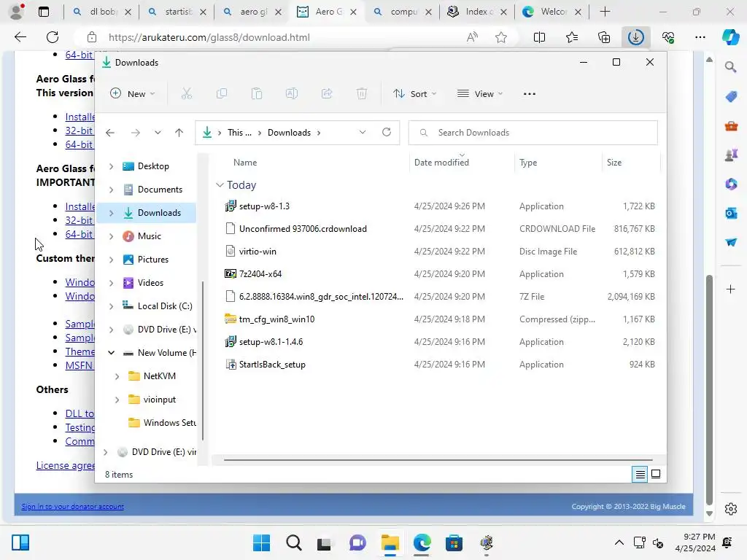Click Read aloud icon in address bar
The image size is (747, 560).
point(472,37)
